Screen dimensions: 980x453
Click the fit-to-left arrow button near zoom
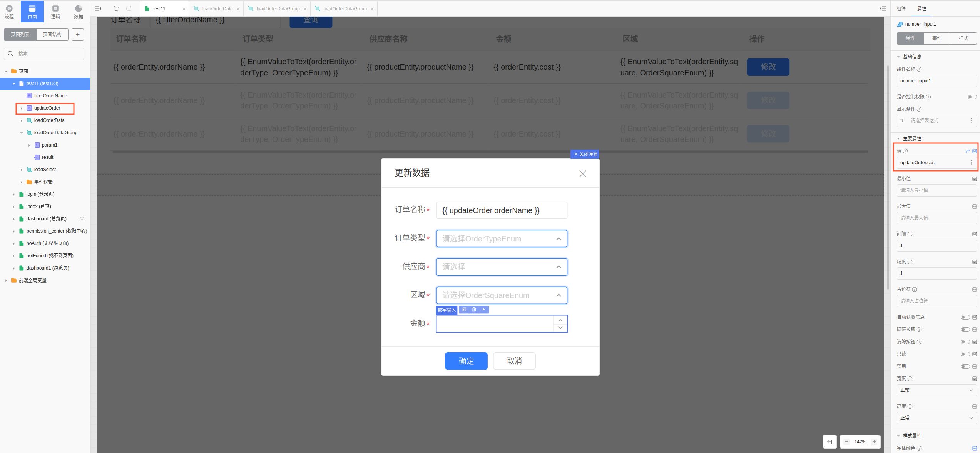(829, 442)
